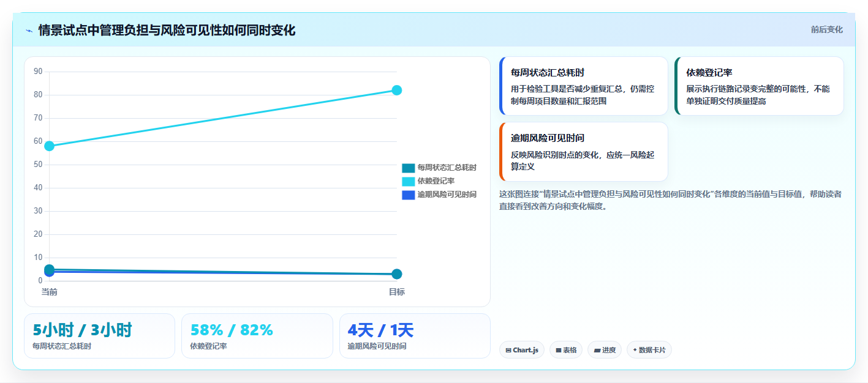The width and height of the screenshot is (868, 383).
Task: Click the 数据卡片 tag
Action: click(x=649, y=350)
